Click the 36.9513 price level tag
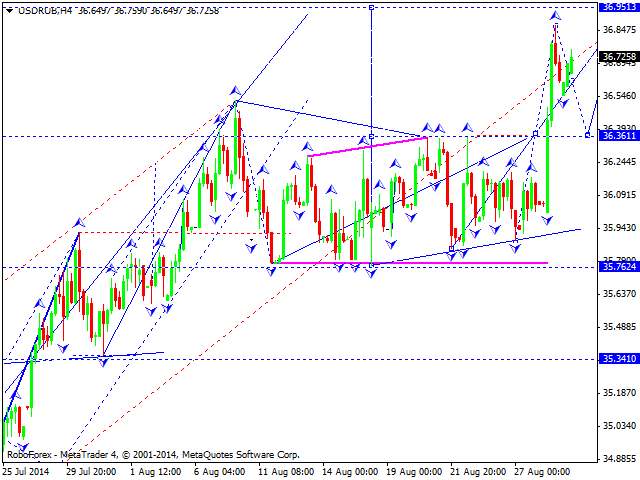 click(x=620, y=6)
